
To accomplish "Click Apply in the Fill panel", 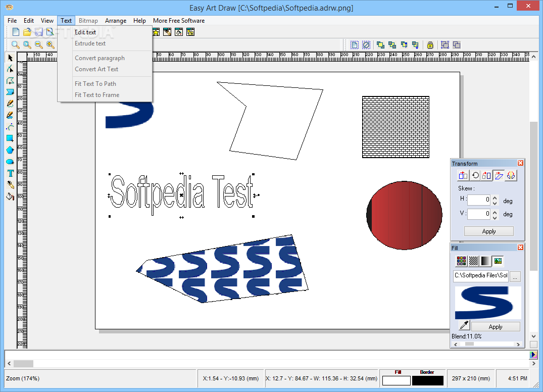I will [495, 326].
